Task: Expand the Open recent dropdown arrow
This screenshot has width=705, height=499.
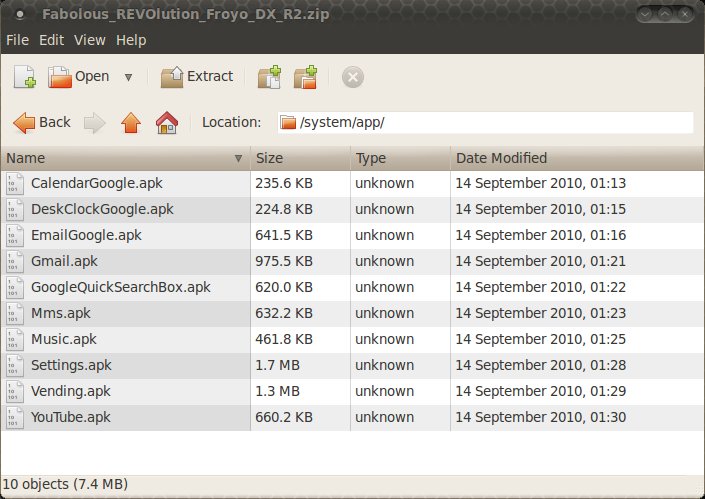Action: (x=129, y=77)
